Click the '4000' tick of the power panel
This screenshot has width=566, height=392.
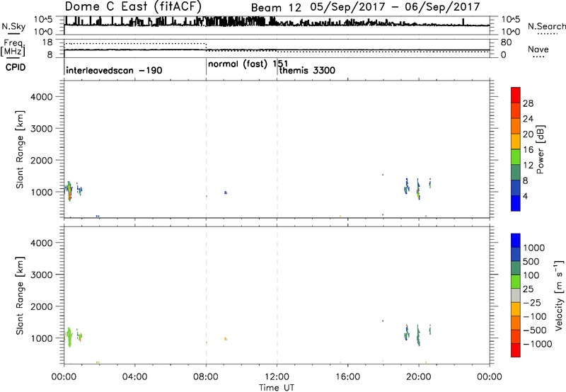click(x=41, y=97)
